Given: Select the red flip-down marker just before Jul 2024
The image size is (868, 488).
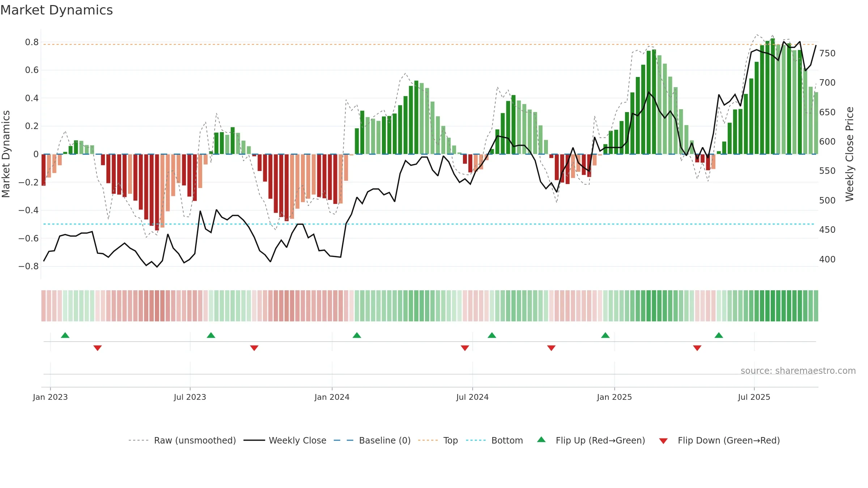Looking at the screenshot, I should [x=465, y=348].
